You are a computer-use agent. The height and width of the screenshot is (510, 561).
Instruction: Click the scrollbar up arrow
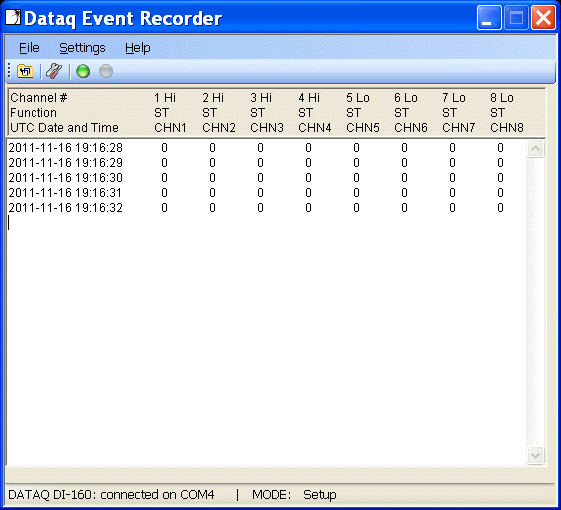point(536,149)
